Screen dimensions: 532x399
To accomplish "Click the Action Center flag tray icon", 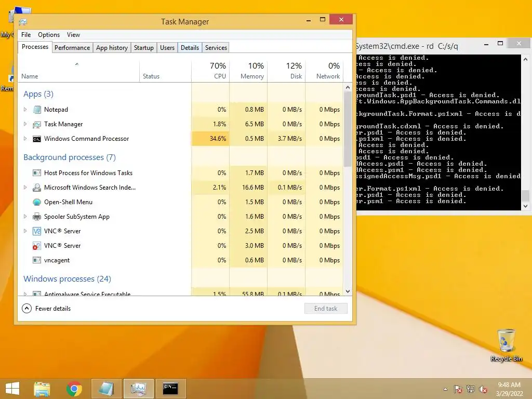I will pyautogui.click(x=458, y=389).
